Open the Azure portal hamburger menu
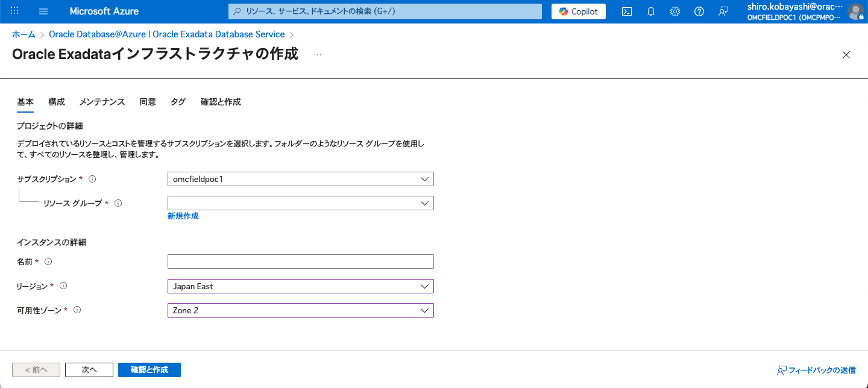Image resolution: width=868 pixels, height=388 pixels. pos(43,11)
